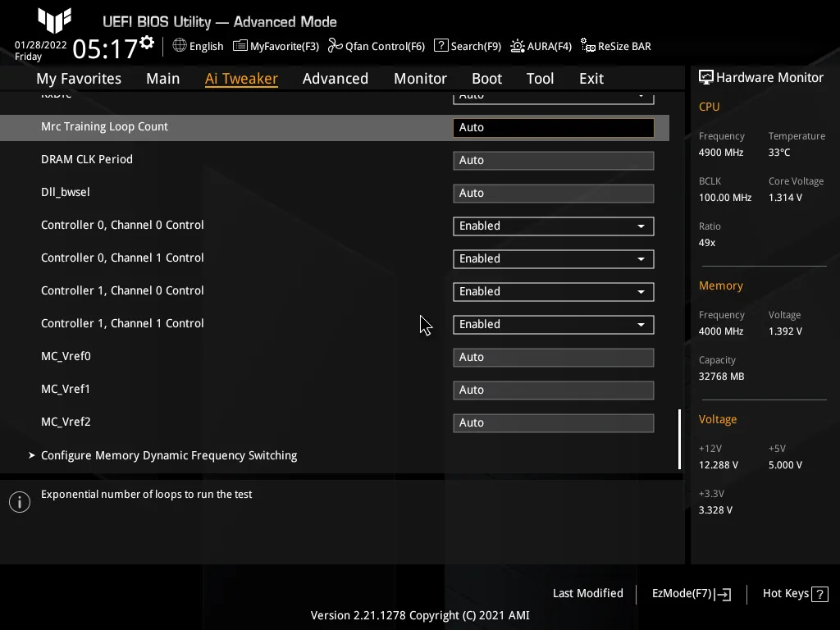Select Controller 0, Channel 0 Control label
This screenshot has height=630, width=840.
pos(122,225)
